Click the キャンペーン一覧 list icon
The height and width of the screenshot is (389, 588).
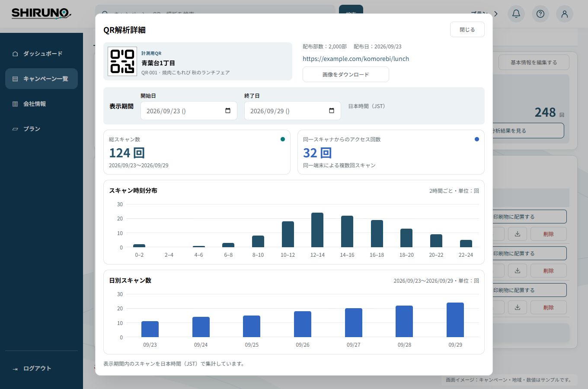(15, 79)
